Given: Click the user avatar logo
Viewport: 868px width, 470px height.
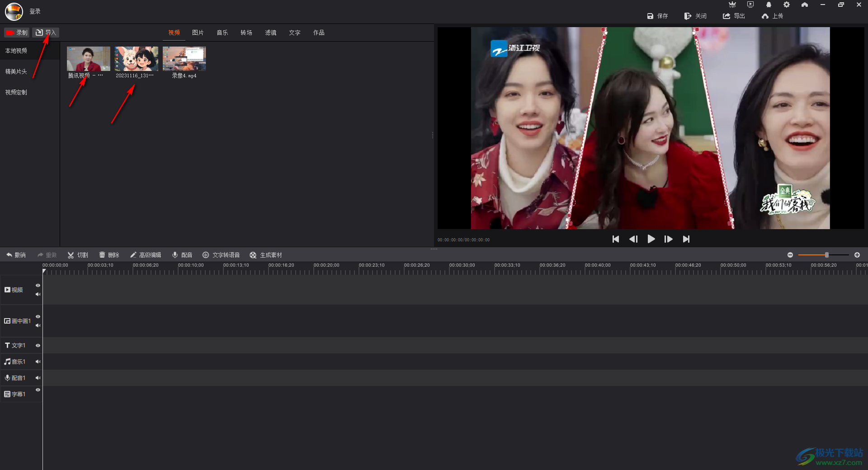Looking at the screenshot, I should coord(14,11).
